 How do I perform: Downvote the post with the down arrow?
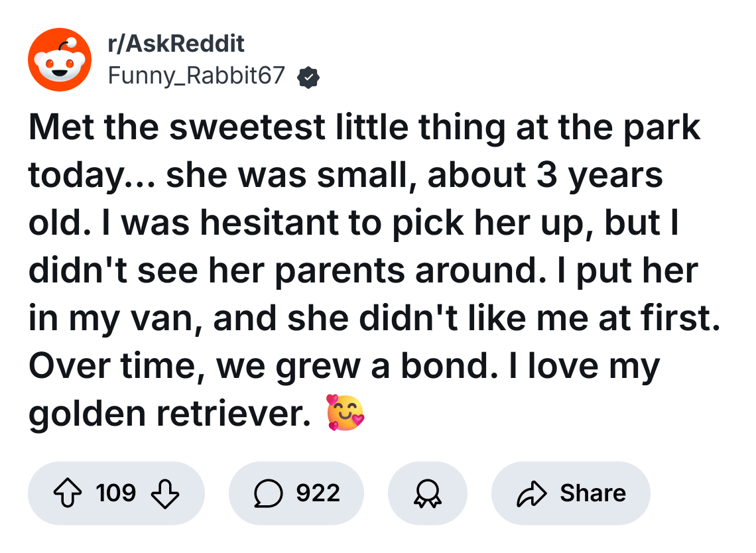point(166,493)
